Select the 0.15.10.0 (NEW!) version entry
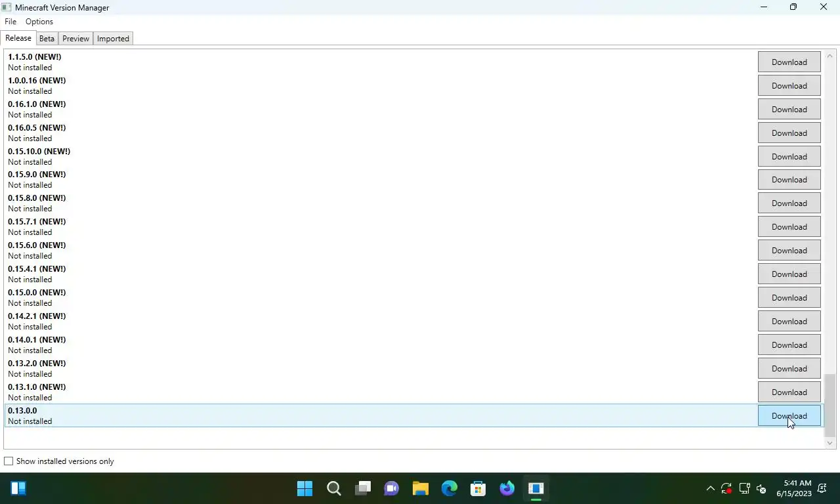840x504 pixels. [x=413, y=156]
